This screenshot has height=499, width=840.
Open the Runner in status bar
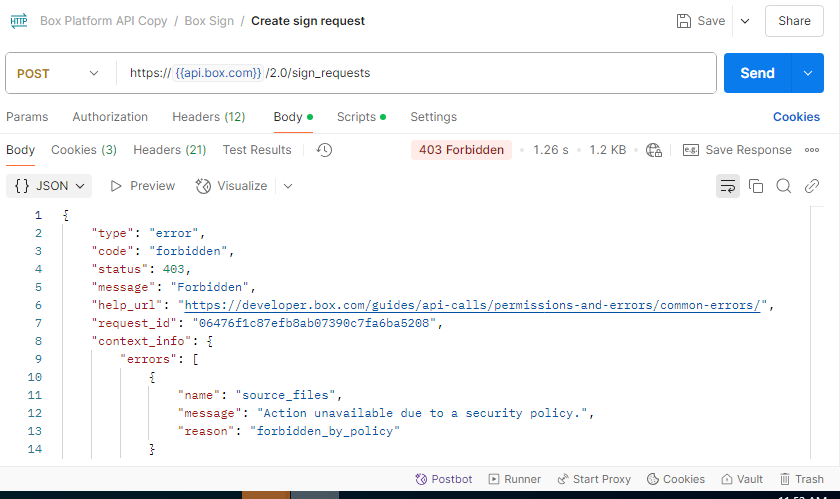tap(514, 479)
